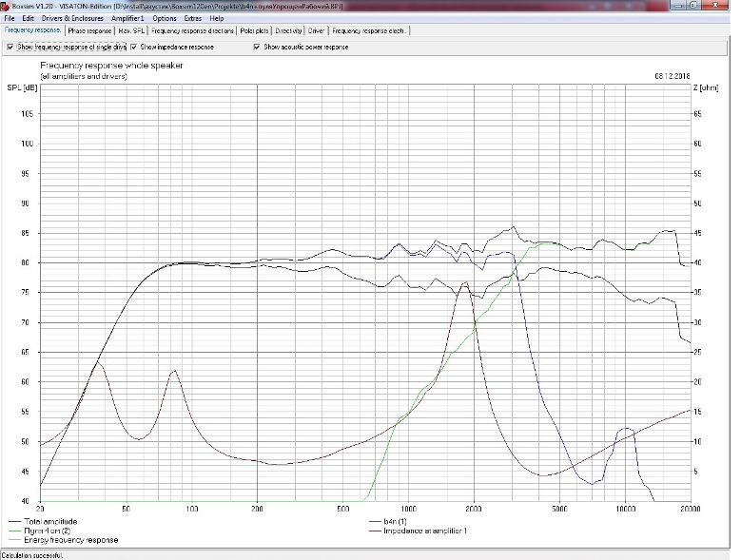Switch to the Phase response tab

pos(89,30)
